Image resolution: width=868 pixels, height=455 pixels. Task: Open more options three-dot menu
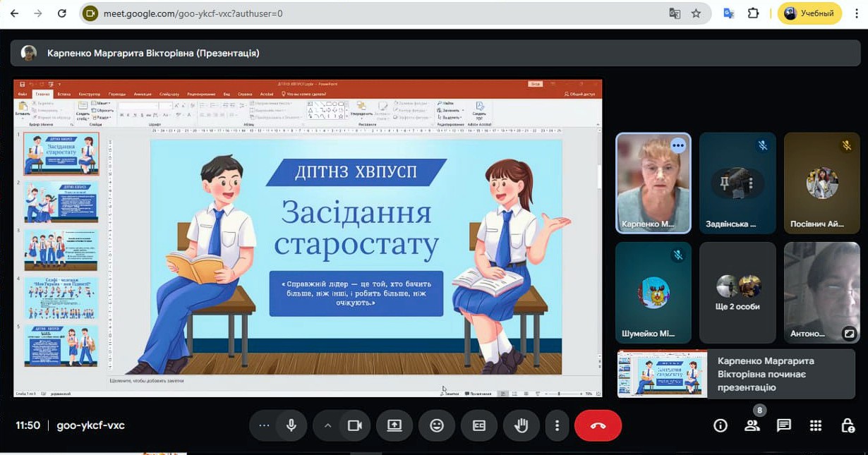click(x=557, y=425)
